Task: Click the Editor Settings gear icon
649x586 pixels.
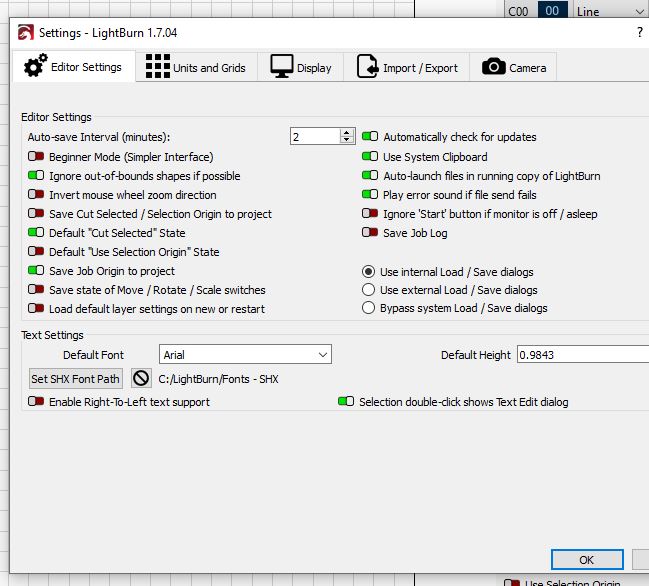Action: [x=35, y=65]
